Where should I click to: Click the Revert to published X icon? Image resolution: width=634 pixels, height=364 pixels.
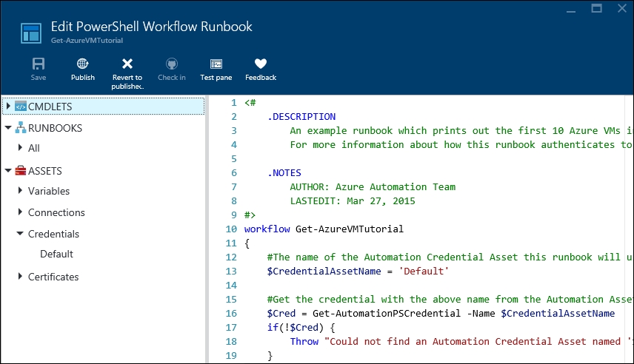(x=127, y=64)
